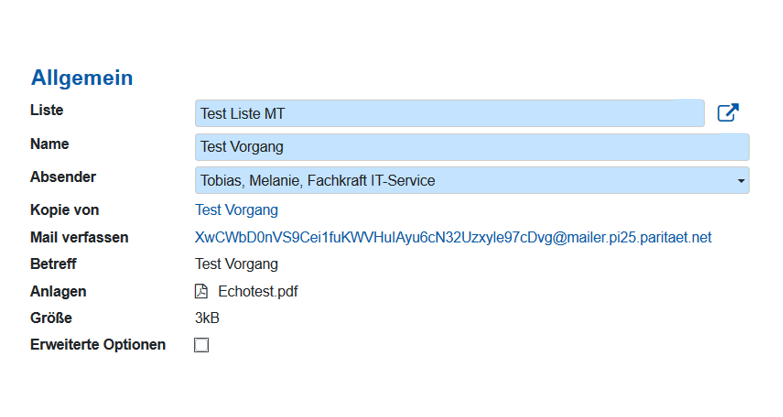Click the Anlagen label
783x417 pixels.
tap(58, 291)
